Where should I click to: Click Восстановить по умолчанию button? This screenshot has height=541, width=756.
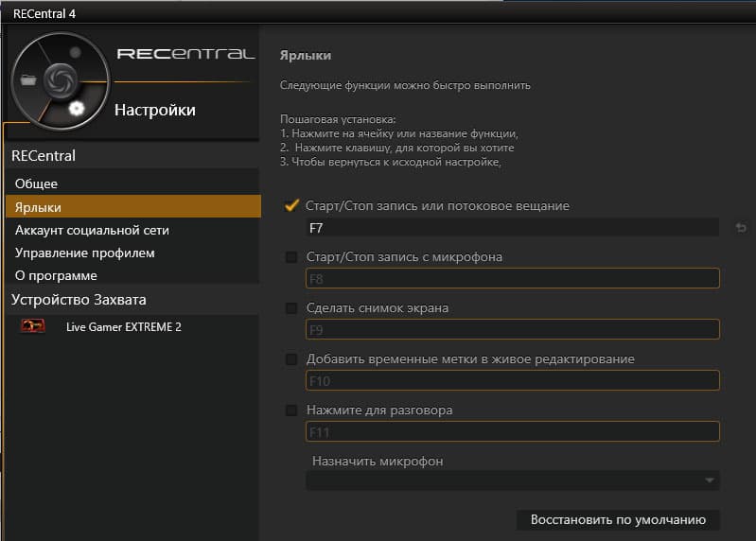(x=619, y=520)
